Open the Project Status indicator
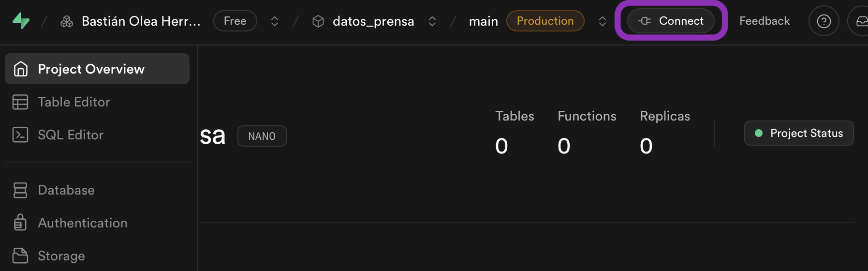868x271 pixels. click(799, 133)
